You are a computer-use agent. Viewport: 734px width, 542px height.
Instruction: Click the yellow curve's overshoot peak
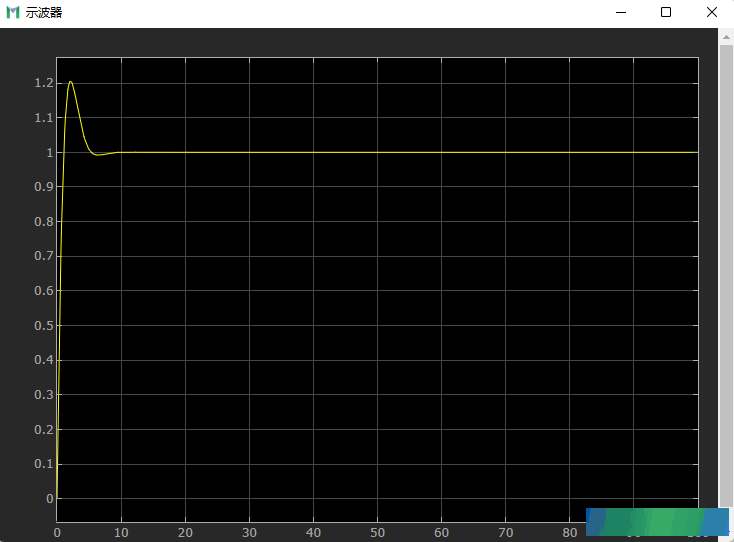pyautogui.click(x=71, y=82)
